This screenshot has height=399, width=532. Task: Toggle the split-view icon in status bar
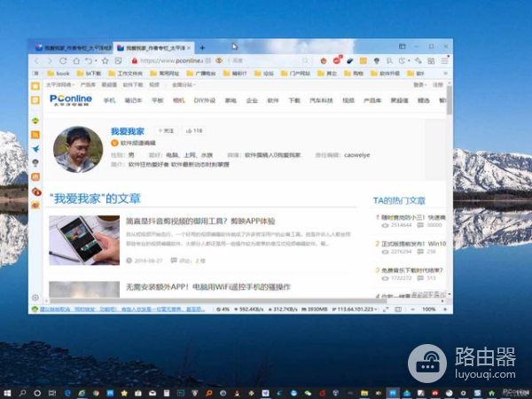click(398, 309)
